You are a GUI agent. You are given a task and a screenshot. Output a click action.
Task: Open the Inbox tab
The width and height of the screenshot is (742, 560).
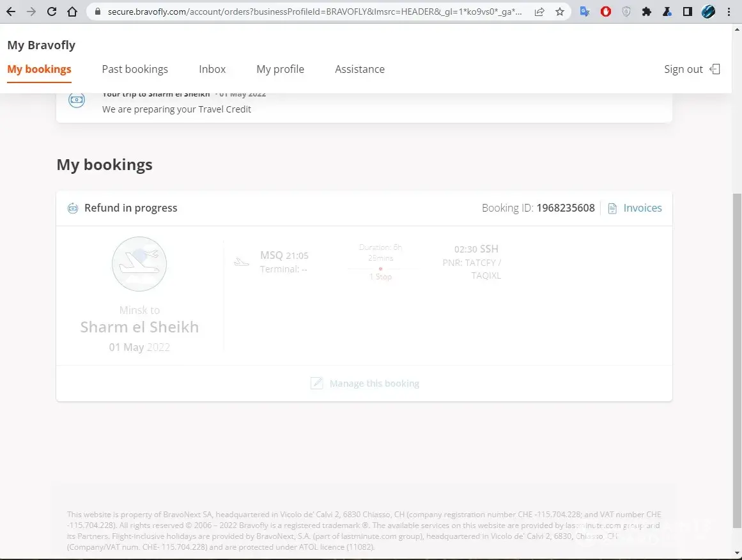click(x=212, y=69)
